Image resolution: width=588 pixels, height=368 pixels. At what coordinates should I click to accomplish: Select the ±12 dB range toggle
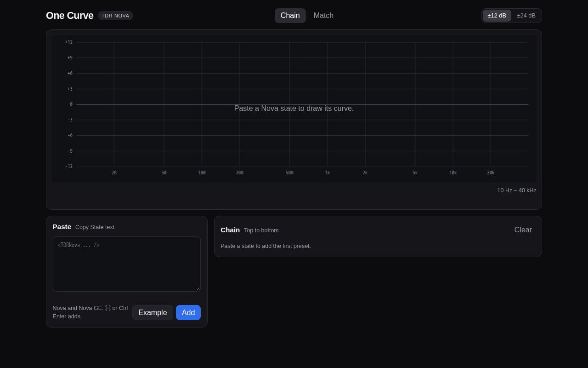(497, 16)
